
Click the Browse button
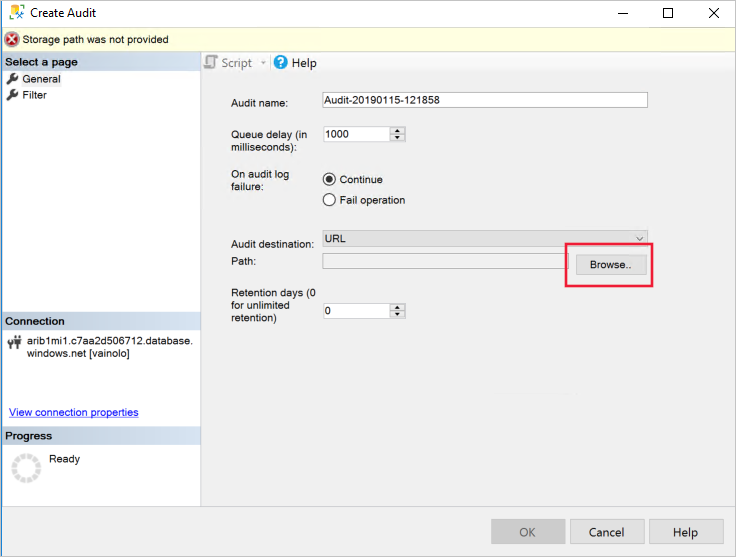coord(611,265)
